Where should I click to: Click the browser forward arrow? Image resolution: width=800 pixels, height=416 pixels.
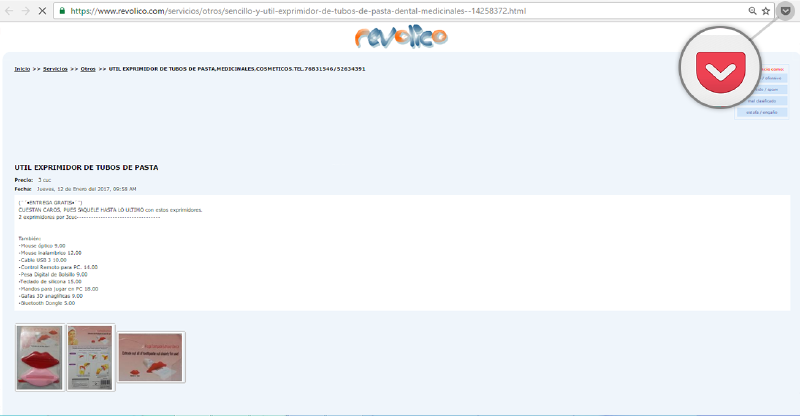click(x=26, y=11)
